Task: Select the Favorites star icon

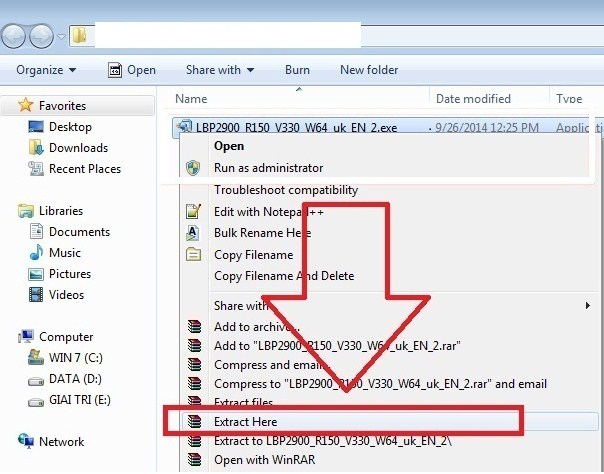Action: click(x=25, y=105)
